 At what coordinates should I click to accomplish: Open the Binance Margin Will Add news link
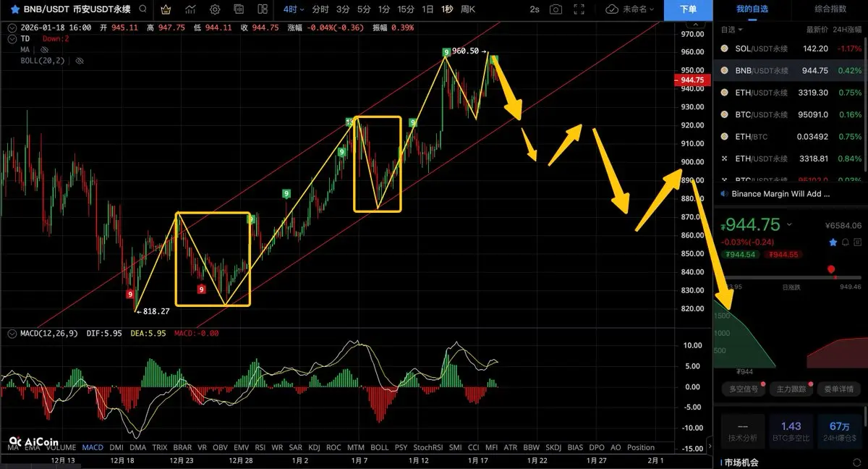point(780,194)
